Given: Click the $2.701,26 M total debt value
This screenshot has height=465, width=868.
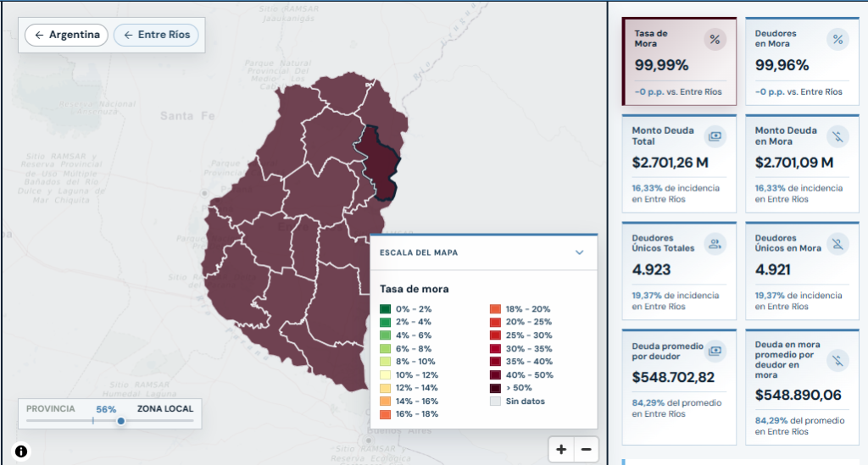Looking at the screenshot, I should point(670,163).
